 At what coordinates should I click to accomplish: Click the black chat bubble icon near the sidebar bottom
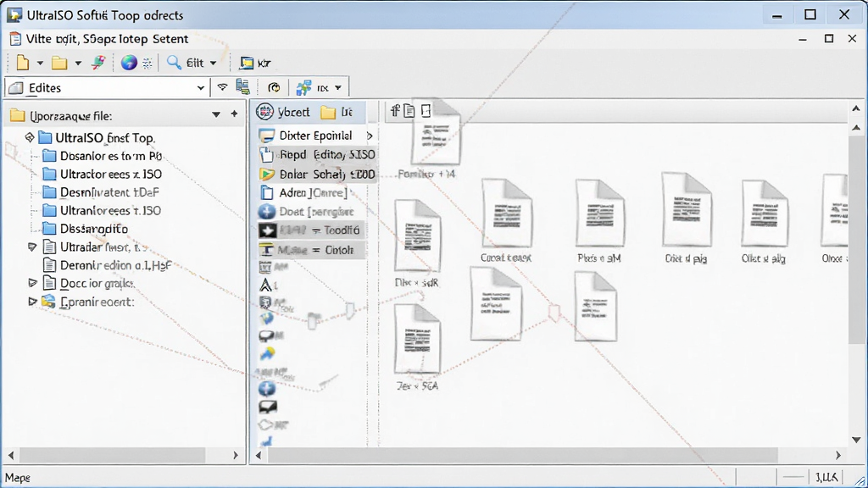pyautogui.click(x=267, y=408)
